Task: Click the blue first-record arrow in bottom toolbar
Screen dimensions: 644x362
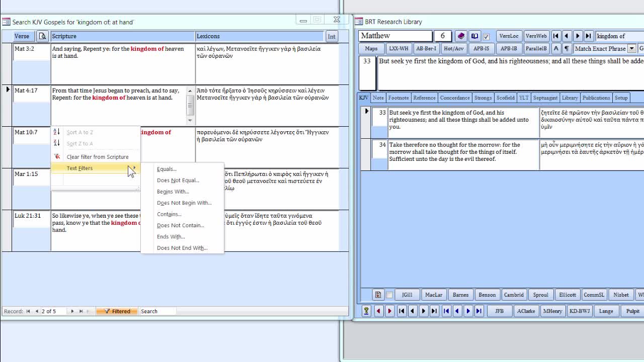Action: (x=446, y=311)
